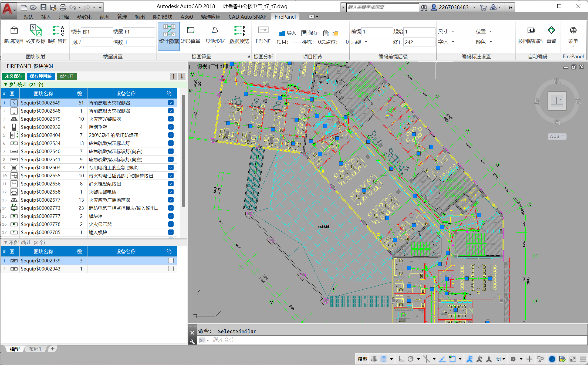Check the $equip$00002943 row checkbox
Image resolution: width=588 pixels, height=365 pixels.
click(x=171, y=269)
